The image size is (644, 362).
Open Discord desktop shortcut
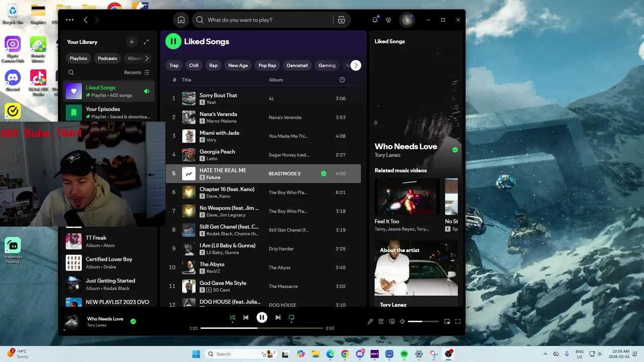click(13, 80)
